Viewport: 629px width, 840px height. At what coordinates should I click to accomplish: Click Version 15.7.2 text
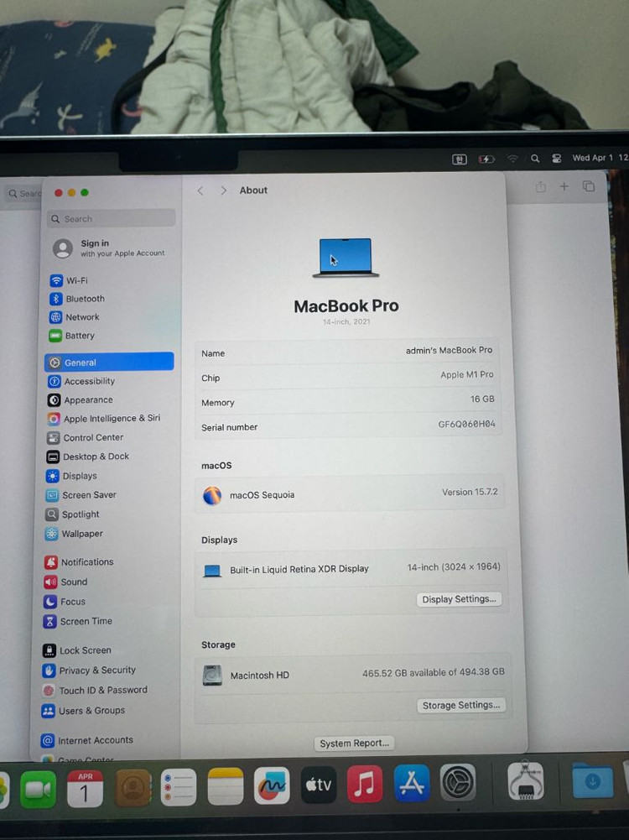pyautogui.click(x=470, y=492)
